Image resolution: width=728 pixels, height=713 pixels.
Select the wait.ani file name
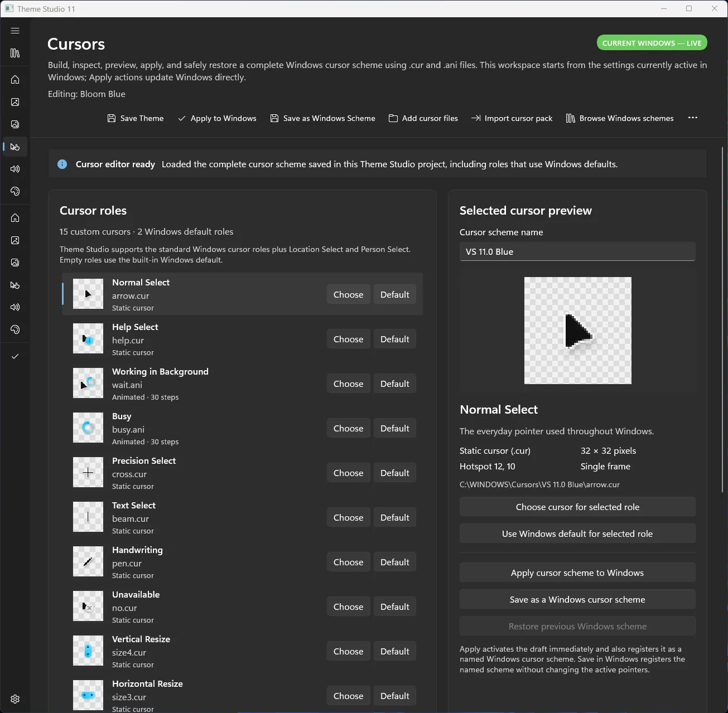(127, 385)
